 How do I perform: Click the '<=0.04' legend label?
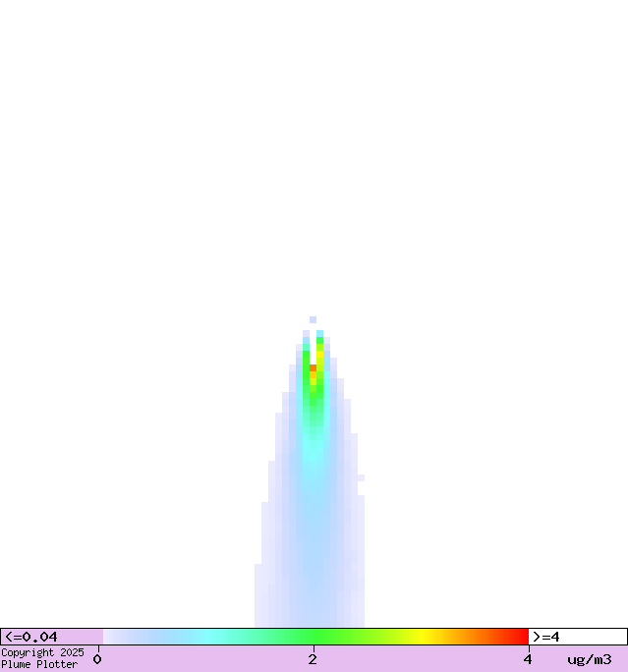(x=30, y=637)
